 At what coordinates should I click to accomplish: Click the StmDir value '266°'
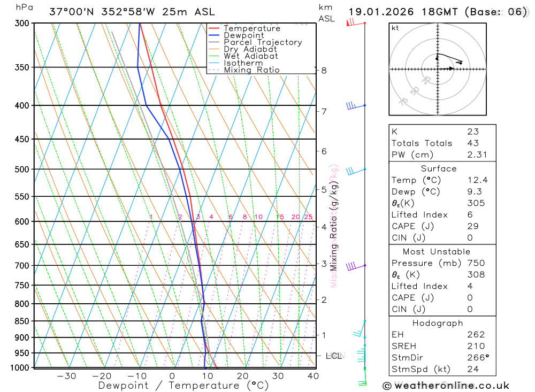[478, 358]
